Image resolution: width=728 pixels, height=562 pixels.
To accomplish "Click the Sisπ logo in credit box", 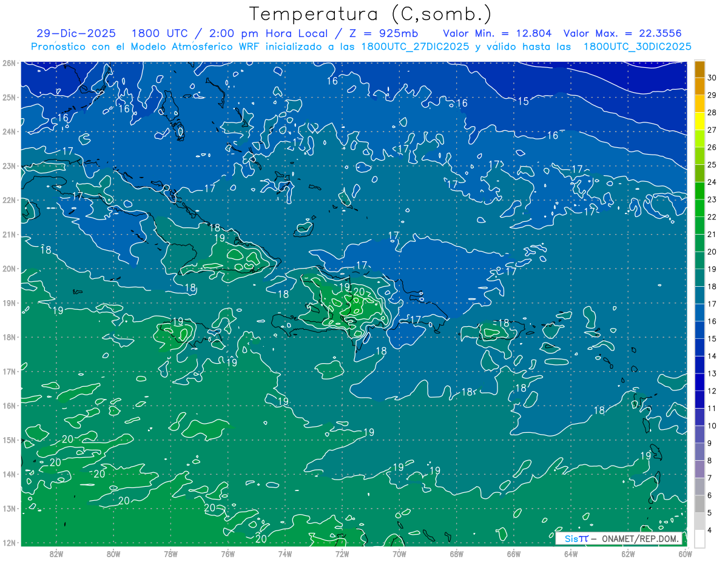I will (x=576, y=538).
